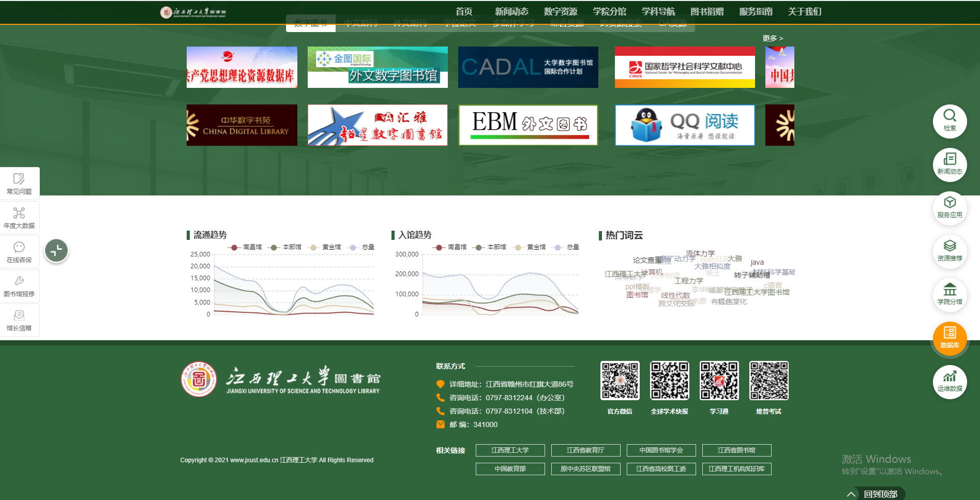The height and width of the screenshot is (500, 980).
Task: Open the 金图国际 外文数字图书馆 banner
Action: click(x=378, y=67)
